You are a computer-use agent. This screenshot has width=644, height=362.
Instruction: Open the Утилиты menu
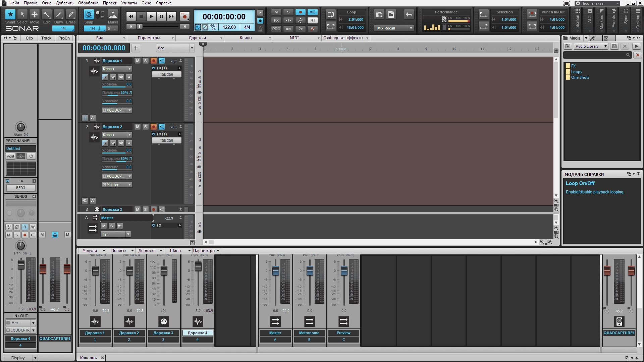pyautogui.click(x=129, y=3)
